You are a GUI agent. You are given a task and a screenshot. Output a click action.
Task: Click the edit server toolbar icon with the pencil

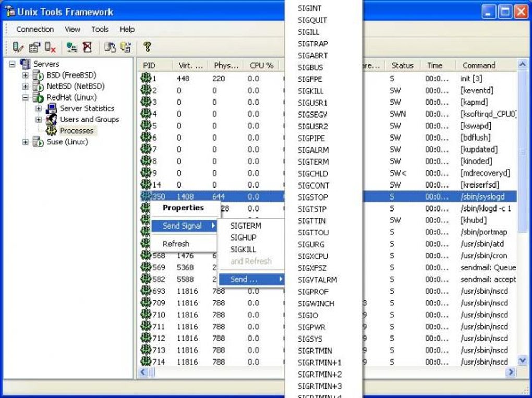18,47
